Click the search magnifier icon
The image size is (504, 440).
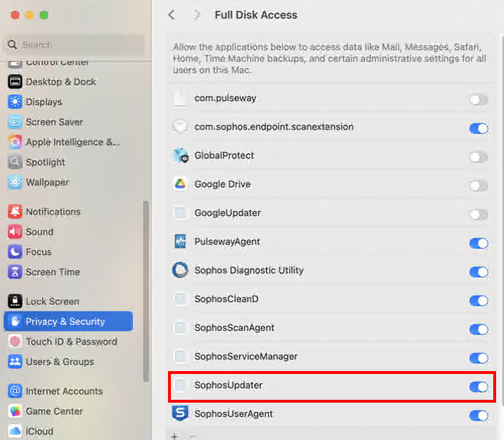point(12,45)
